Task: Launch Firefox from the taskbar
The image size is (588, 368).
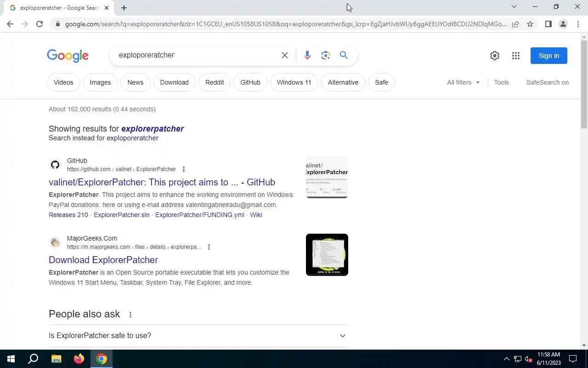Action: click(x=79, y=359)
